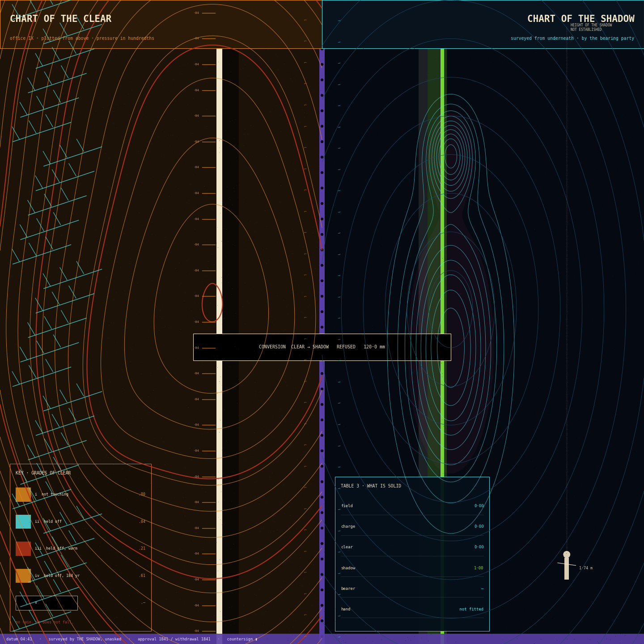This screenshot has width=644, height=644.
Task: Click the '1·74 m' height label
Action: [x=586, y=568]
